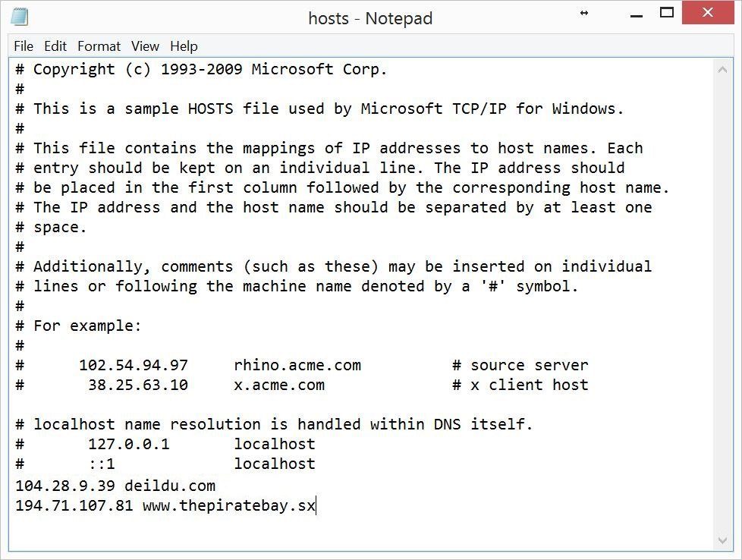Maximize the hosts Notepad window
The height and width of the screenshot is (560, 742).
pos(667,13)
